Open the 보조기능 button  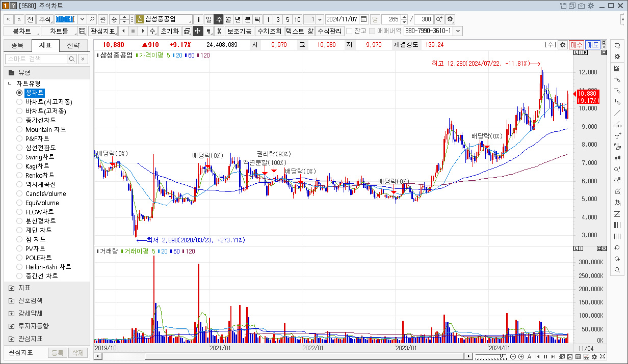(240, 31)
